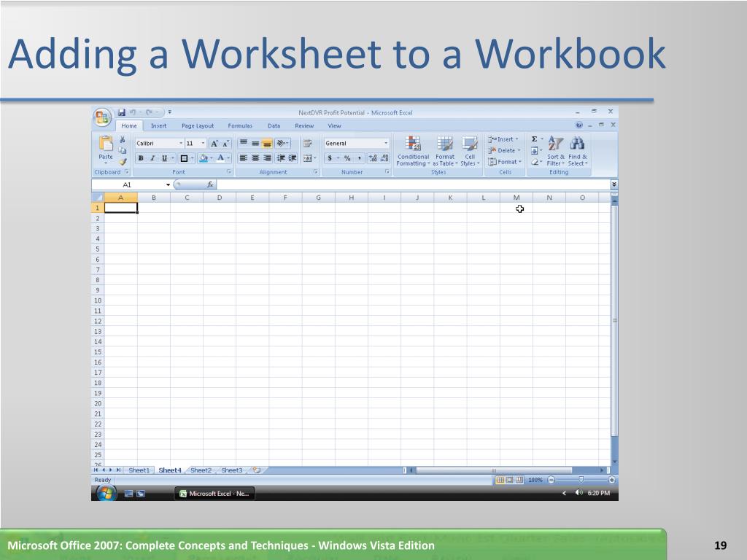
Task: Increase font size with Grow Font
Action: [214, 144]
